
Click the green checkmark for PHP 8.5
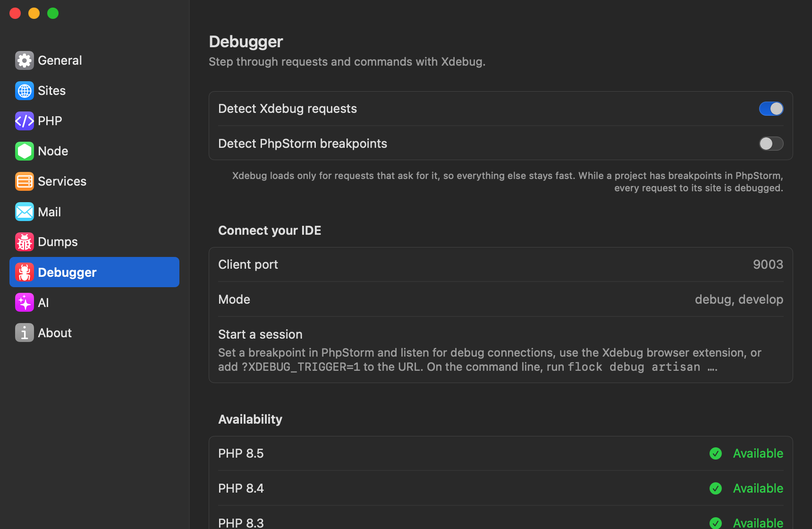click(x=716, y=453)
